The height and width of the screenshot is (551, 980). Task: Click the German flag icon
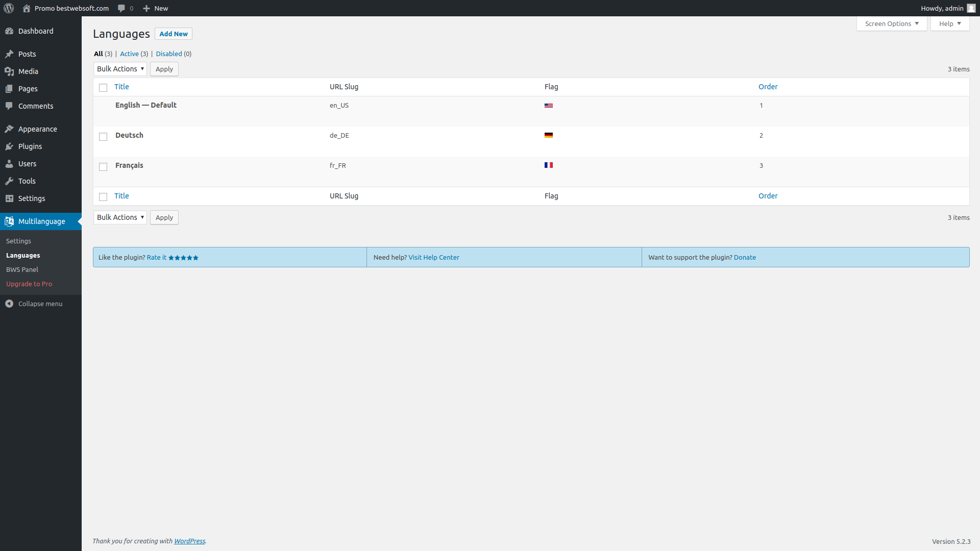549,135
